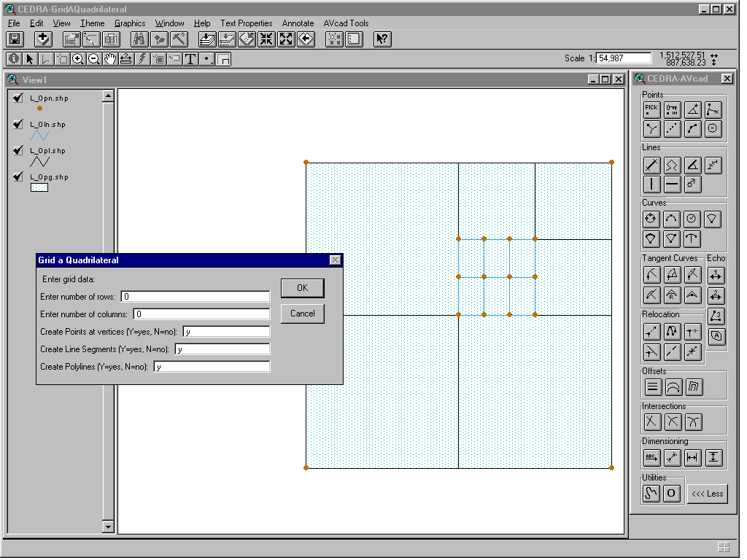This screenshot has width=747, height=560.
Task: Click the <<< Less button
Action: pyautogui.click(x=708, y=494)
